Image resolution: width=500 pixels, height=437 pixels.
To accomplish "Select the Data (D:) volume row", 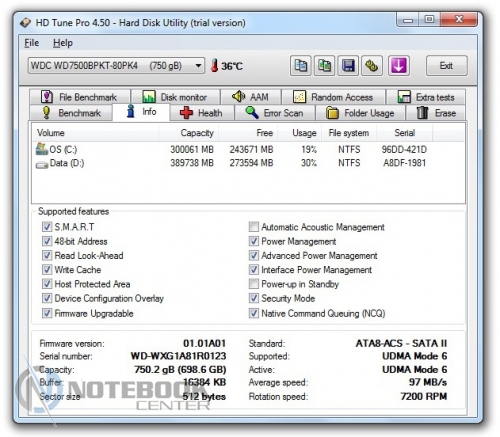I will pos(248,163).
